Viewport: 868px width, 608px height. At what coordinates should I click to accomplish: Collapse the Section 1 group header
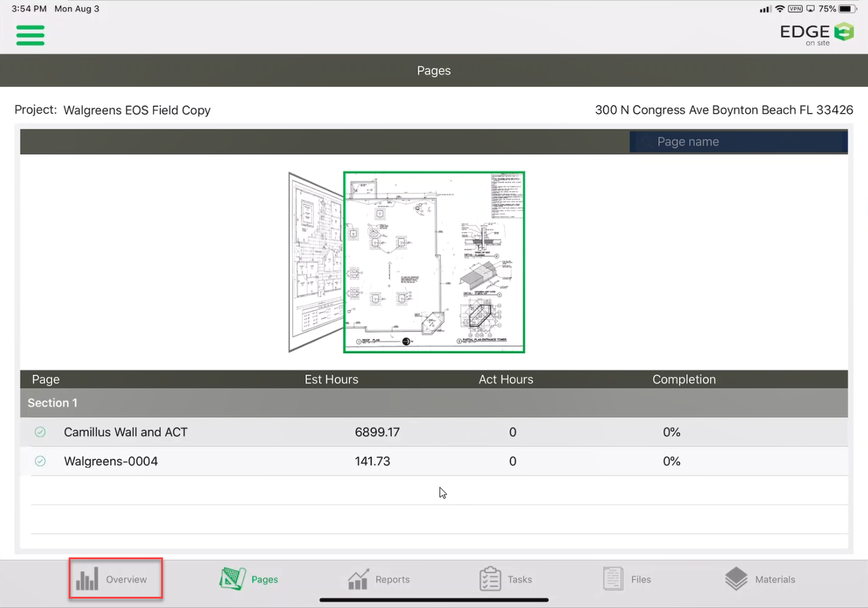pyautogui.click(x=52, y=402)
